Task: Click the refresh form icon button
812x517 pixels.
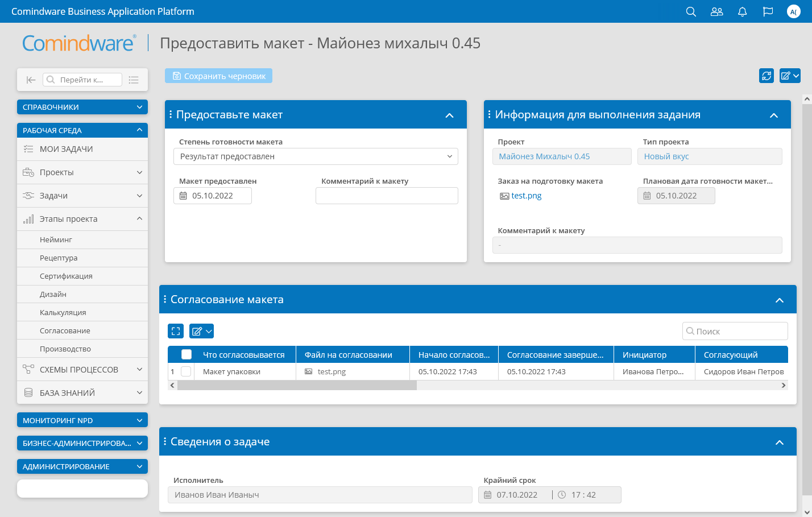Action: coord(767,76)
